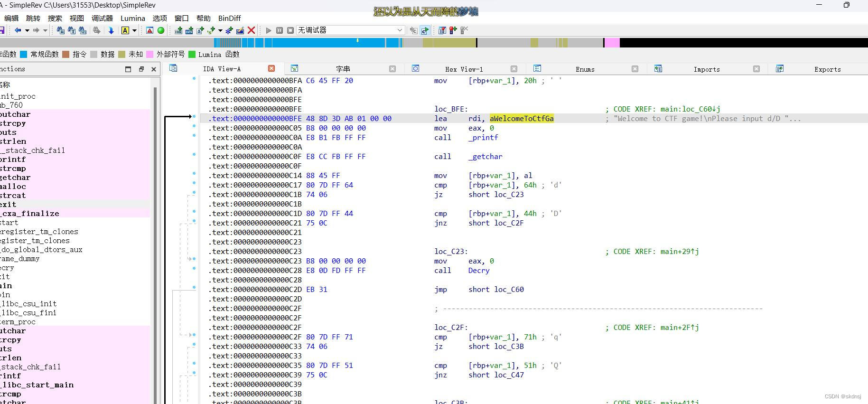Image resolution: width=868 pixels, height=404 pixels.
Task: Open the text style A dropdown arrow
Action: click(134, 30)
